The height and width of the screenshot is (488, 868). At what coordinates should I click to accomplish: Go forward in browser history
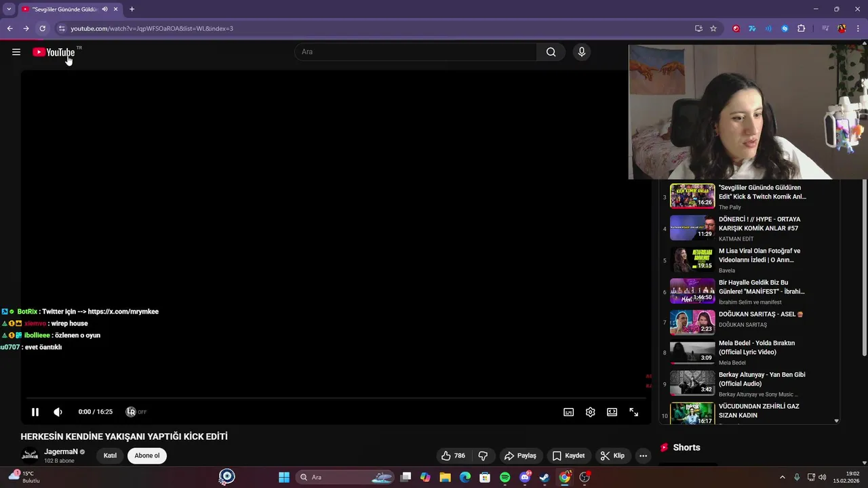(x=26, y=28)
